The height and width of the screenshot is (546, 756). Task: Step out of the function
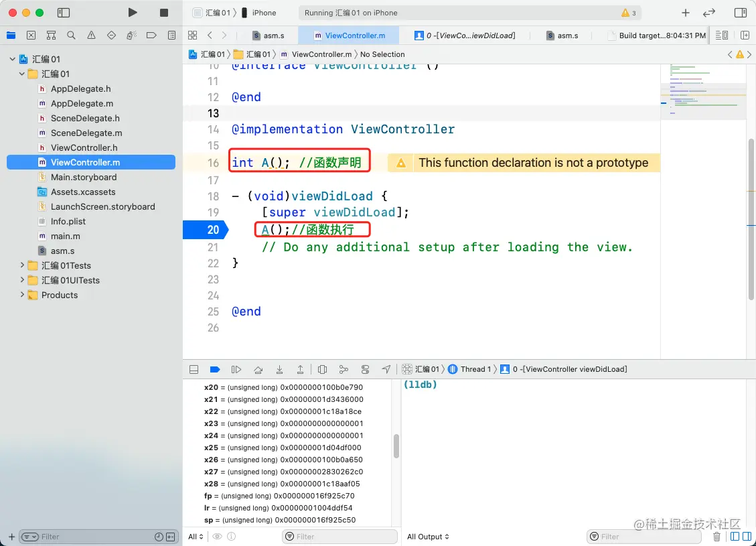[x=300, y=369]
